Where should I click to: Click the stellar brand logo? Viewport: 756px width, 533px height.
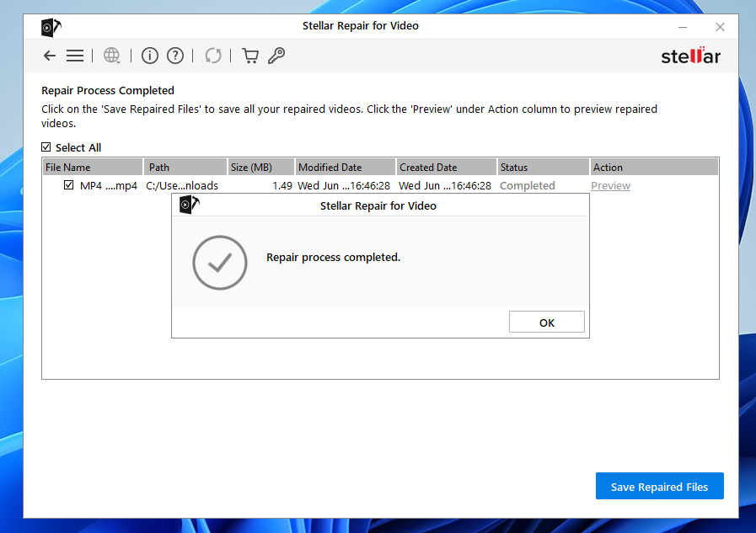[x=690, y=56]
